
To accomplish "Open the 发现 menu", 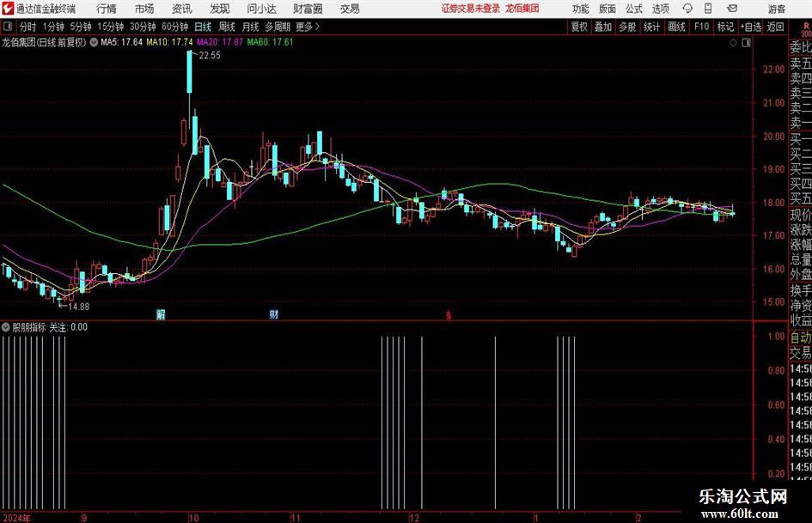I will pyautogui.click(x=220, y=9).
